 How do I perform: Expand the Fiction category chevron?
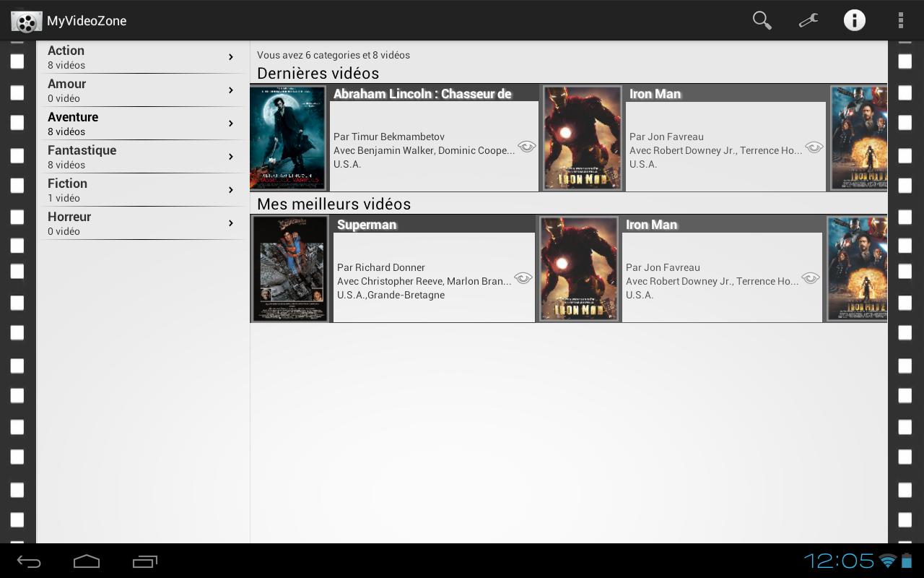[x=231, y=190]
